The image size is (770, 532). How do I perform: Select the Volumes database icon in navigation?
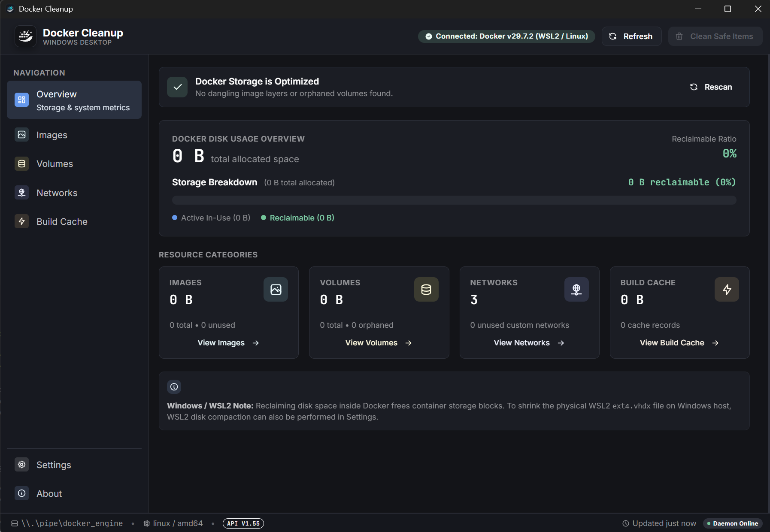point(21,163)
